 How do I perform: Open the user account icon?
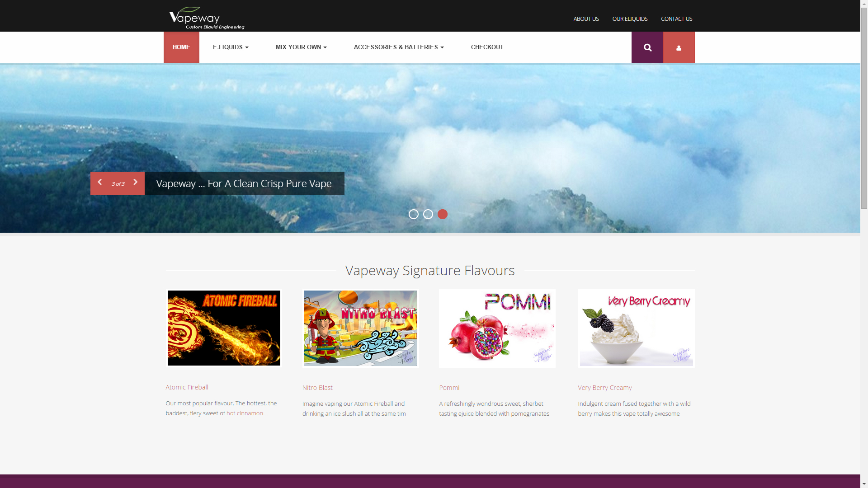click(679, 47)
